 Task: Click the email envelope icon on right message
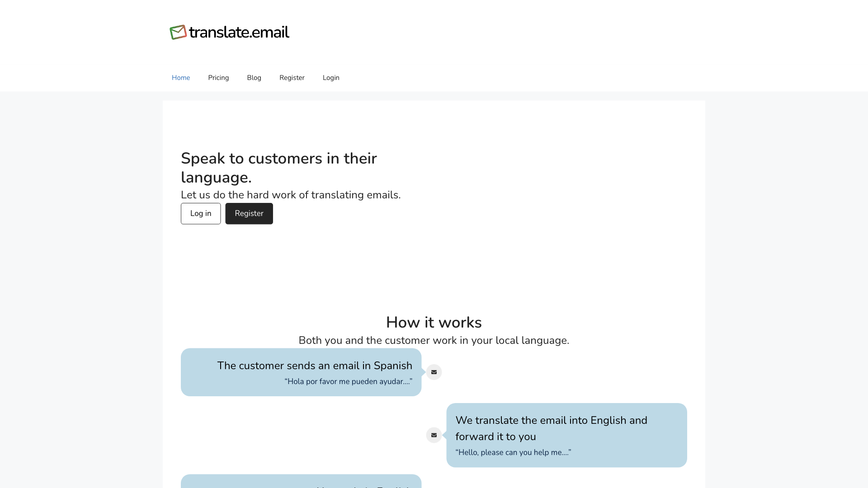(x=434, y=435)
